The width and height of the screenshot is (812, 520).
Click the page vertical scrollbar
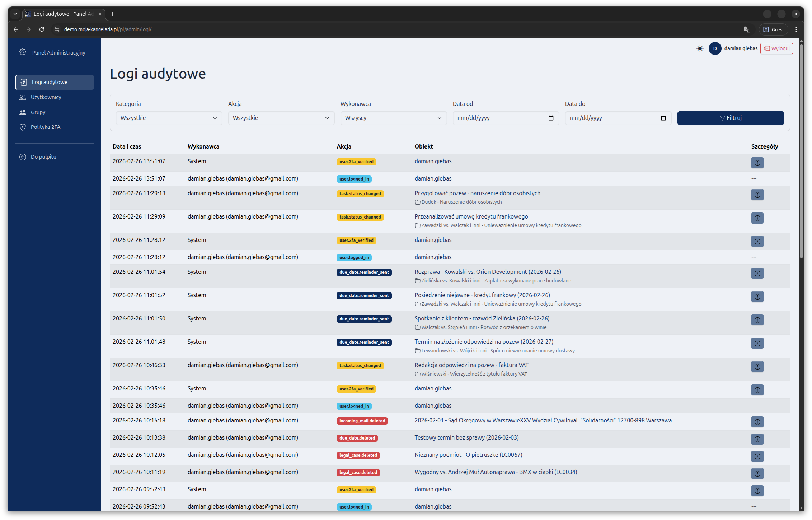[801, 151]
